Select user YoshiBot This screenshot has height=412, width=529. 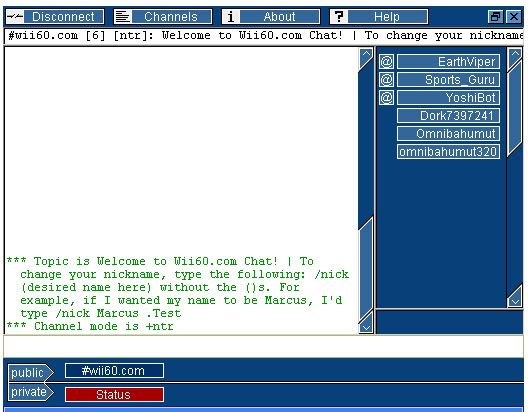448,98
